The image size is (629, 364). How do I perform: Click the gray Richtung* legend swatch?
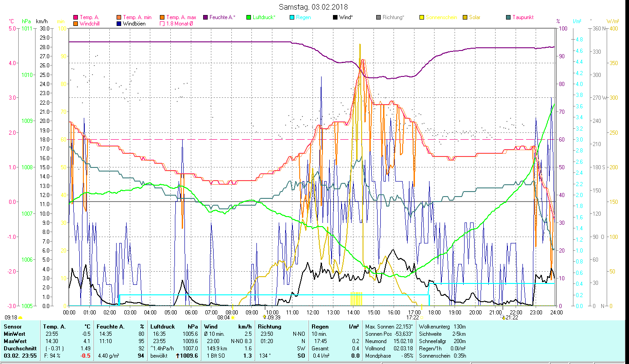coord(378,18)
